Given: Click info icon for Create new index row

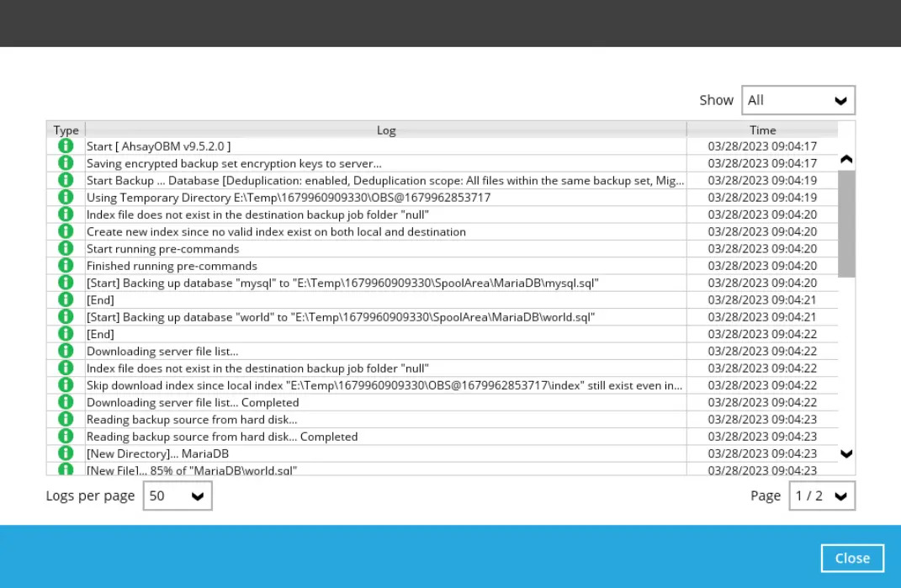Looking at the screenshot, I should (x=66, y=231).
